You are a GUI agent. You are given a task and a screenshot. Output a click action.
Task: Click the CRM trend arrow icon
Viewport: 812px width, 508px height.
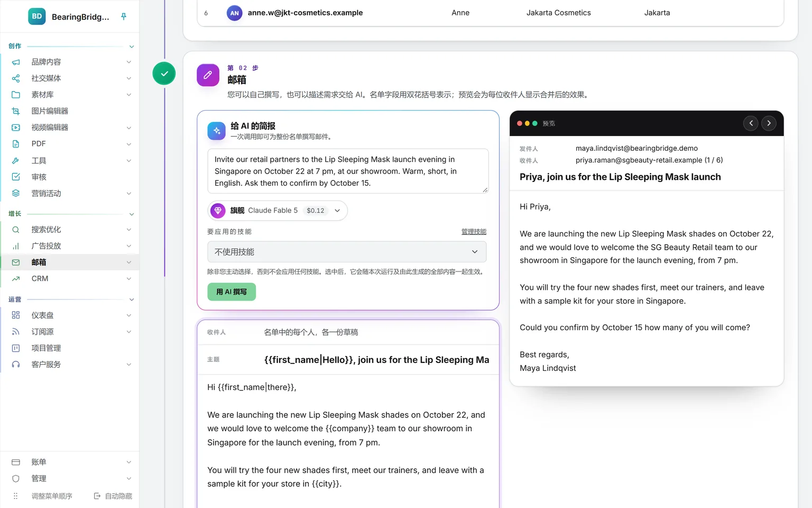16,279
